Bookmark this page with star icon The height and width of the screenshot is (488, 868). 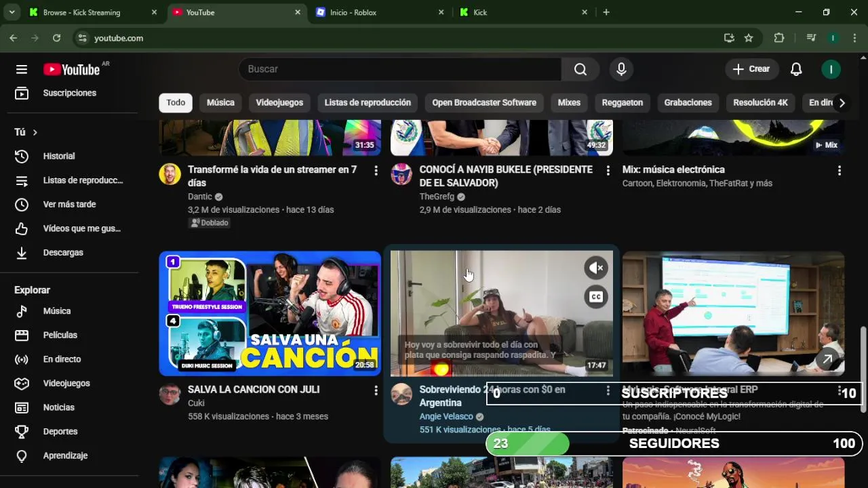click(x=749, y=38)
